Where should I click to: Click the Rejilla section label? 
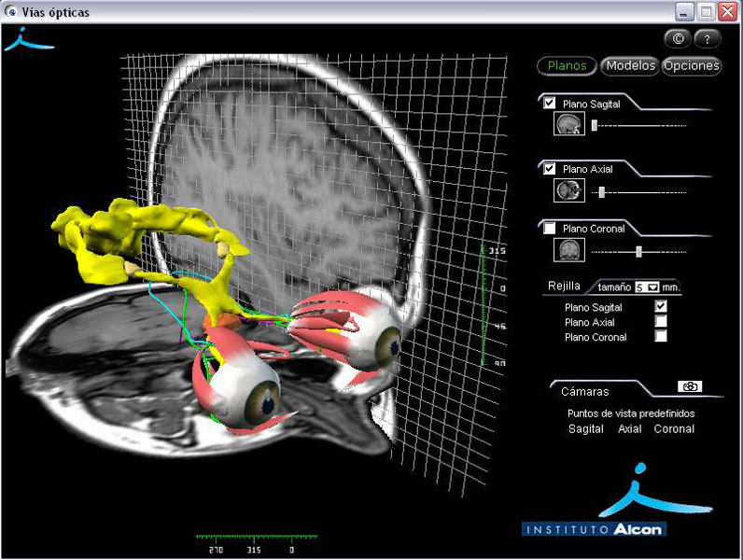564,287
